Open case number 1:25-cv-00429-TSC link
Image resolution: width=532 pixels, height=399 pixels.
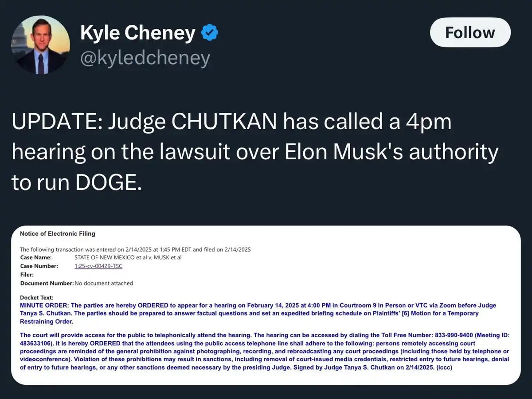coord(98,266)
